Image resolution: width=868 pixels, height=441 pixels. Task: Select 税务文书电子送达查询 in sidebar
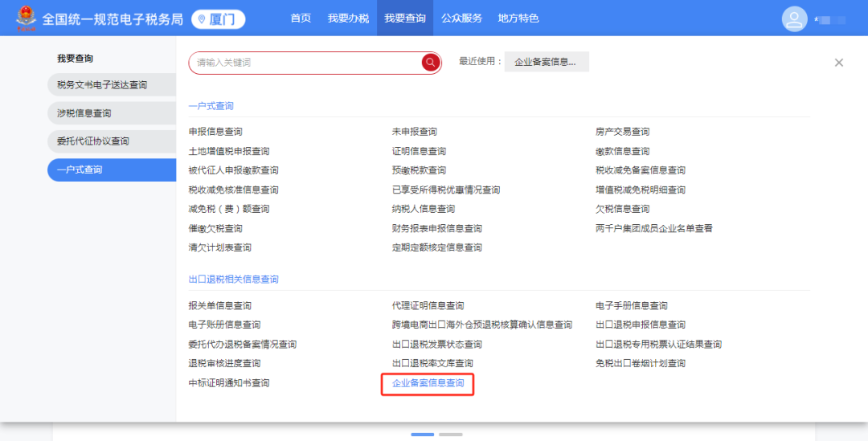coord(112,84)
